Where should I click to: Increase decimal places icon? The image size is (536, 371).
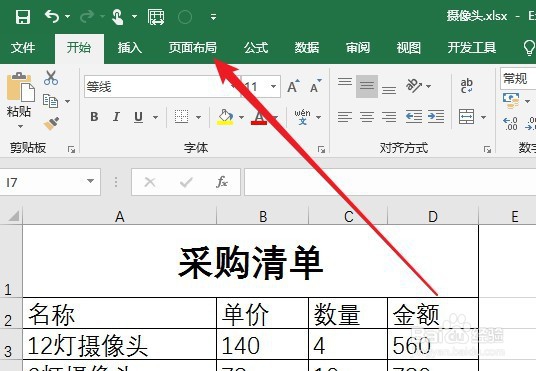click(510, 123)
